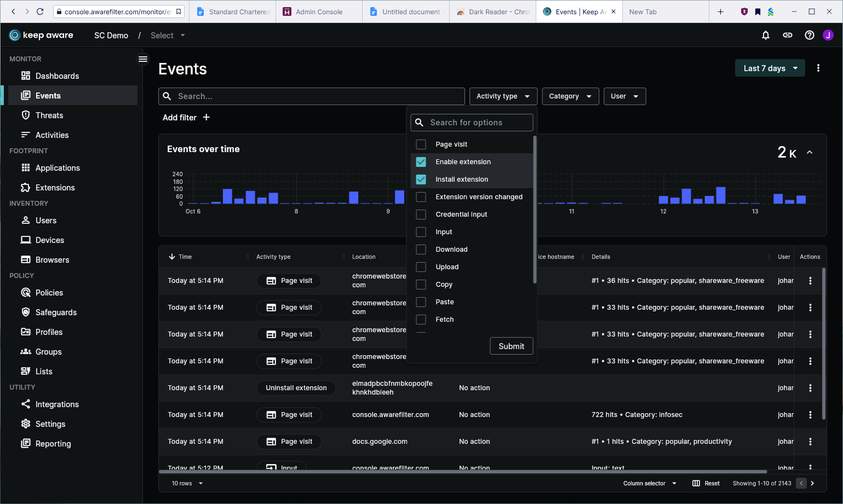Go to next page of events
The height and width of the screenshot is (504, 843).
pos(812,483)
